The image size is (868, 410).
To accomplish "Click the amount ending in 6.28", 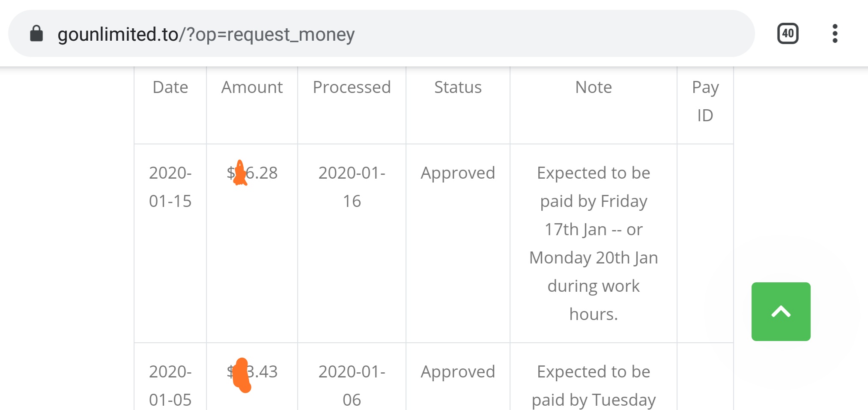I will (253, 173).
